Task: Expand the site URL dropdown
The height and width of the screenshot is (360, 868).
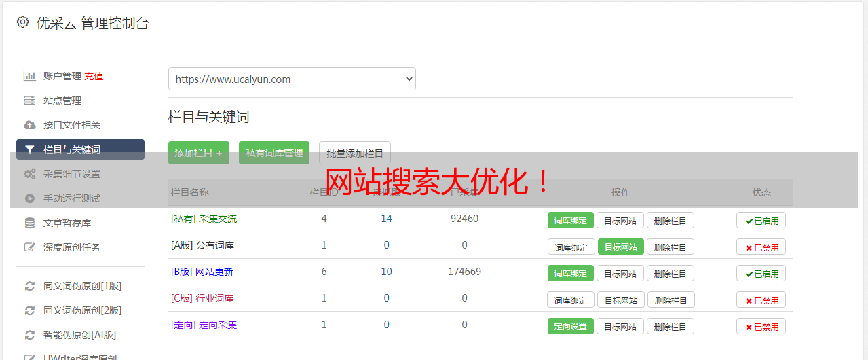Action: 292,79
